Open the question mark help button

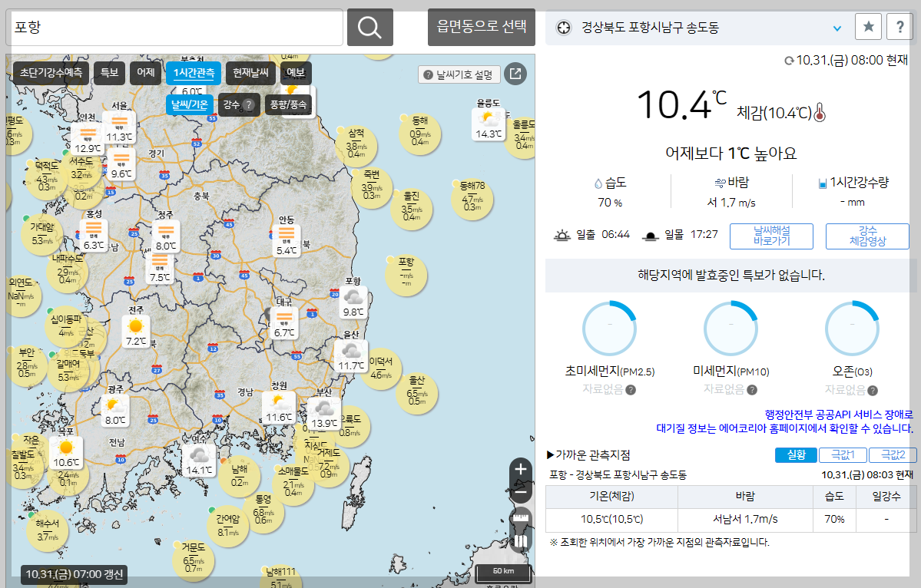(899, 27)
